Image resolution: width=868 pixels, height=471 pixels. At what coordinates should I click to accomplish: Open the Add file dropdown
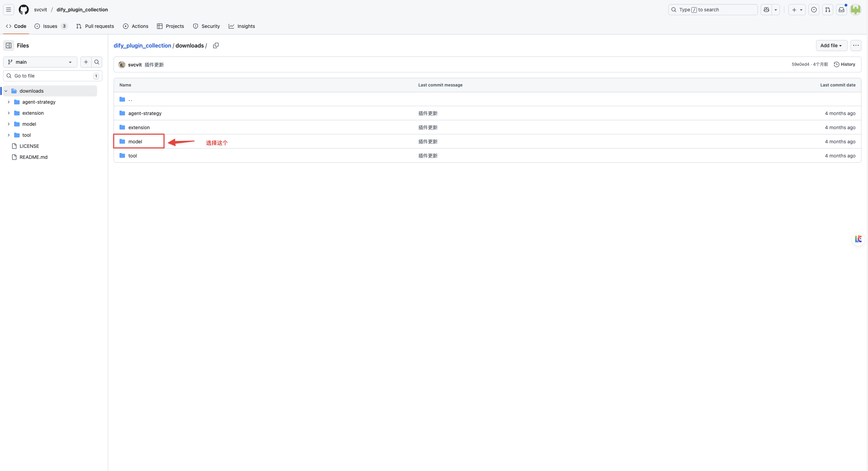(832, 45)
